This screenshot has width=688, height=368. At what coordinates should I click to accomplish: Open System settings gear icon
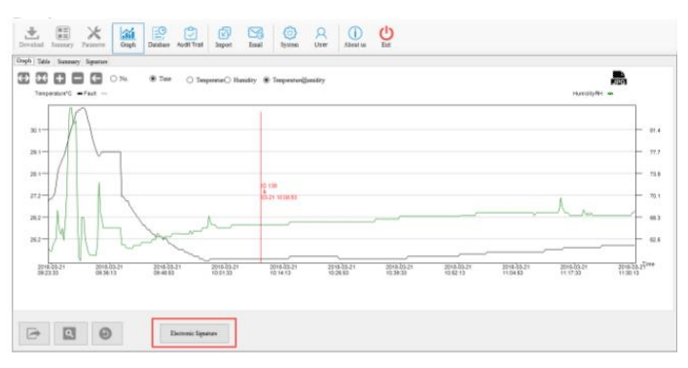click(290, 37)
